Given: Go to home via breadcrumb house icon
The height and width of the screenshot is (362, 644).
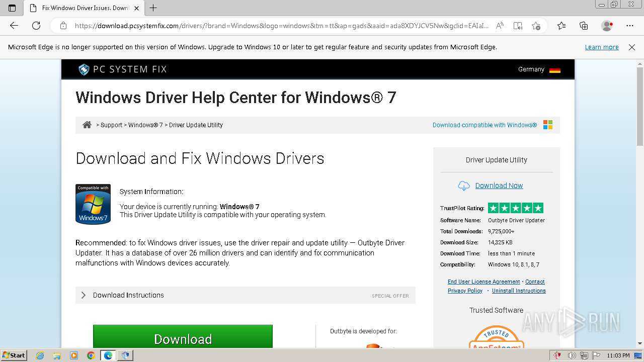Looking at the screenshot, I should coord(87,125).
